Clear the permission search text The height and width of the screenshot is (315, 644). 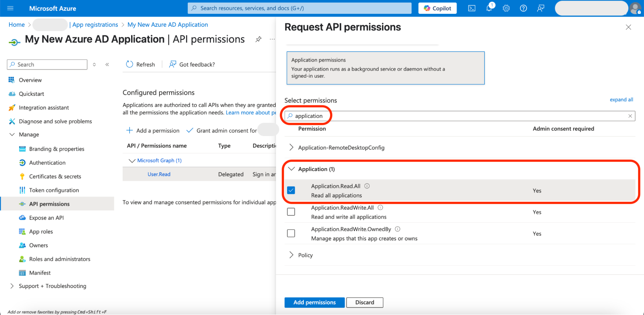tap(630, 116)
